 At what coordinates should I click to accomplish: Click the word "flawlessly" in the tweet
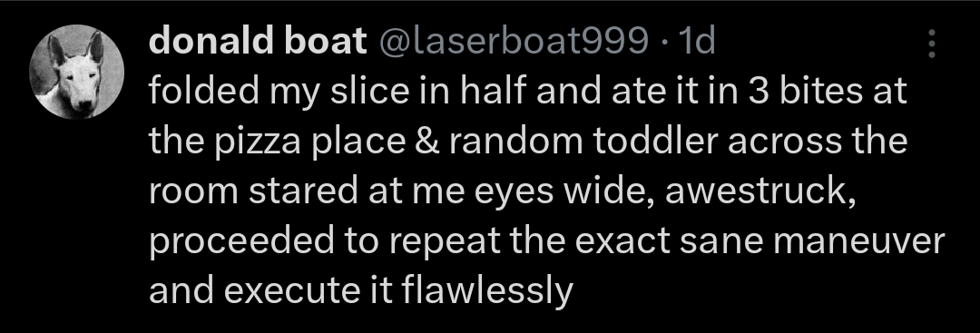click(x=487, y=290)
